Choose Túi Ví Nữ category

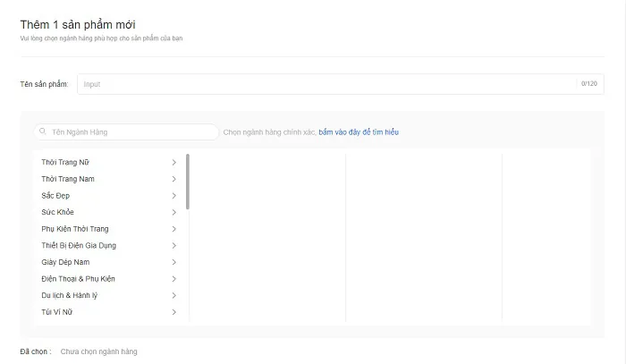(x=109, y=312)
